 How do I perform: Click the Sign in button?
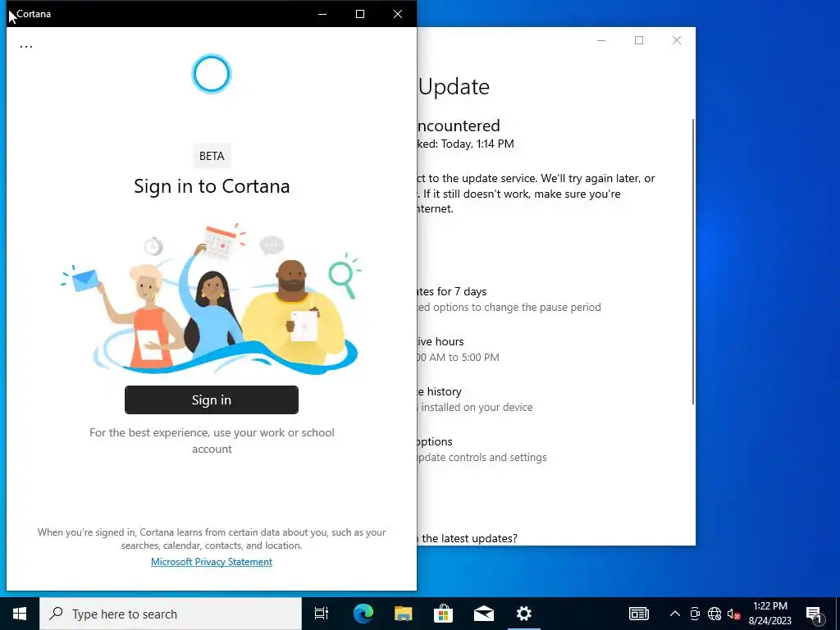212,399
